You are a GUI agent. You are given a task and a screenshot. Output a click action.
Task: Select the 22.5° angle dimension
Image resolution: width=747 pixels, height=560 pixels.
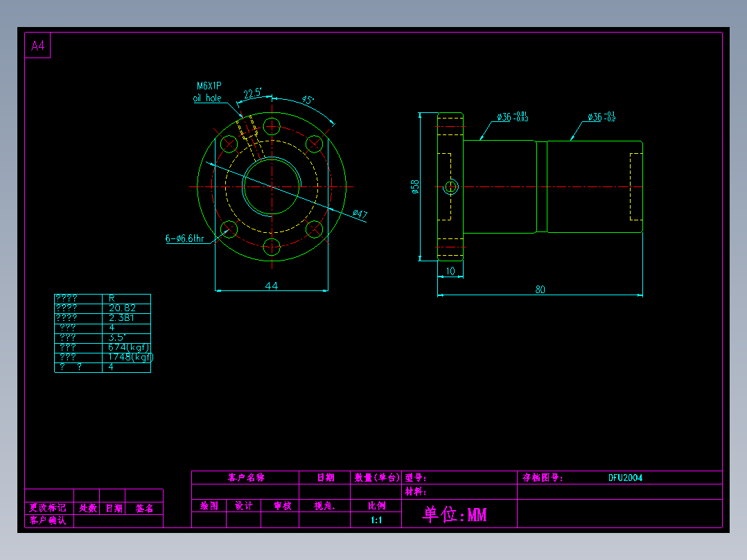pos(252,92)
